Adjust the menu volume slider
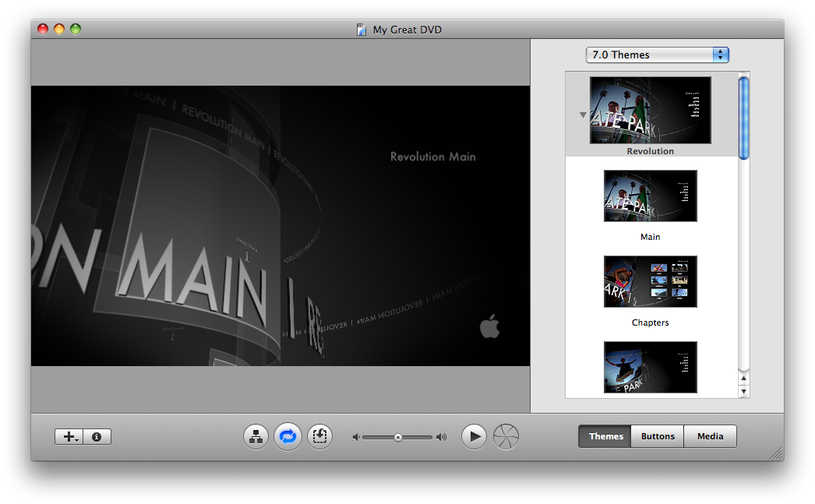 click(x=398, y=437)
